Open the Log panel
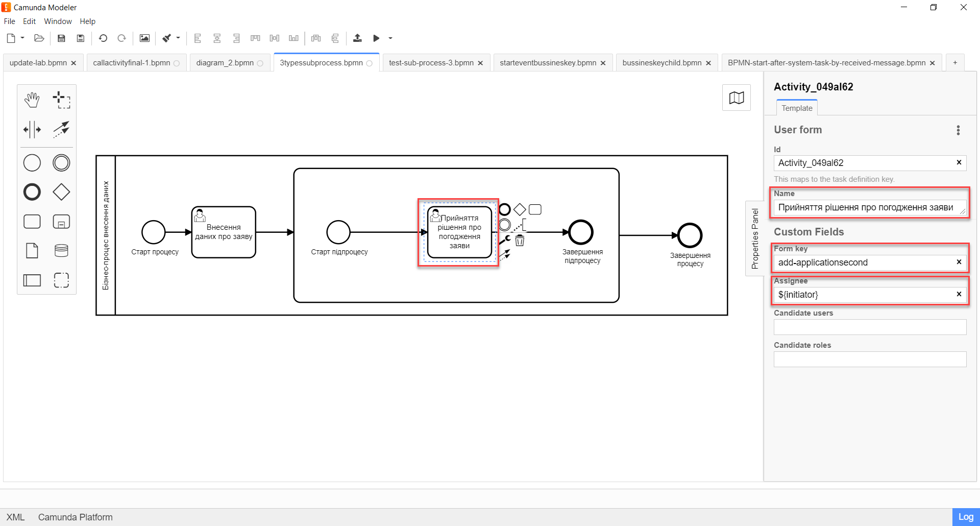980x526 pixels. (966, 517)
